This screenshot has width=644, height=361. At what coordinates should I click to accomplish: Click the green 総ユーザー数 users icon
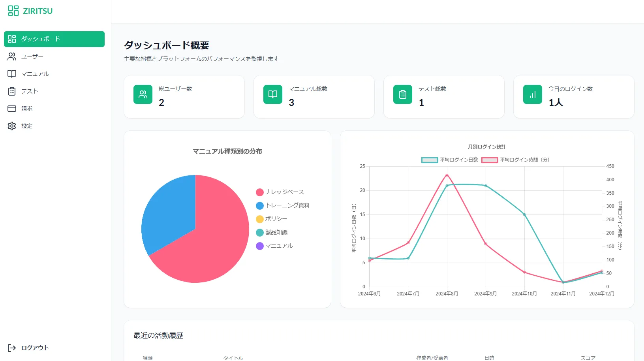click(x=143, y=94)
